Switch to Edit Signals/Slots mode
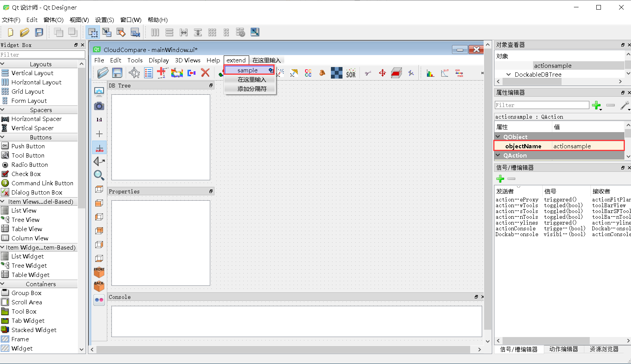The image size is (631, 364). click(107, 32)
